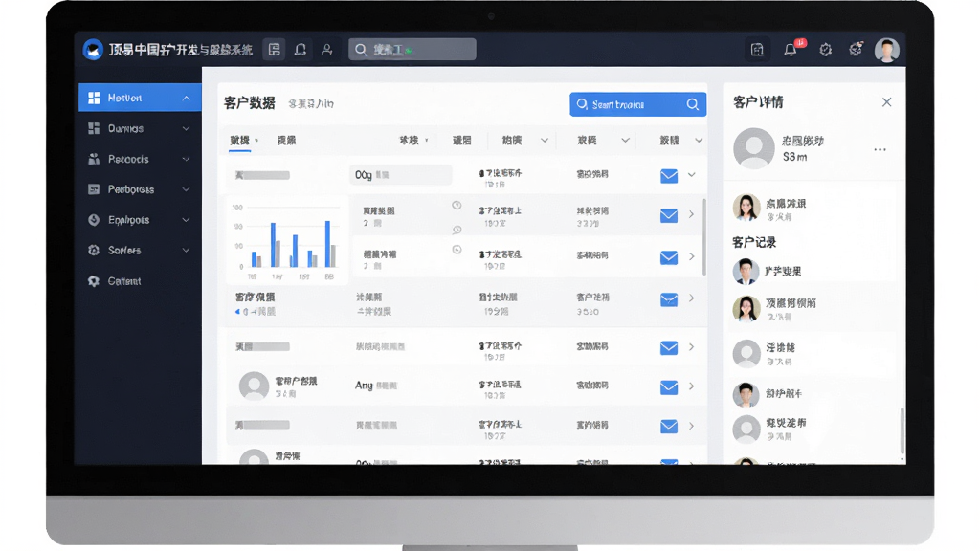The image size is (980, 551).
Task: Click the Sorfers sidebar gear icon
Action: (x=94, y=250)
